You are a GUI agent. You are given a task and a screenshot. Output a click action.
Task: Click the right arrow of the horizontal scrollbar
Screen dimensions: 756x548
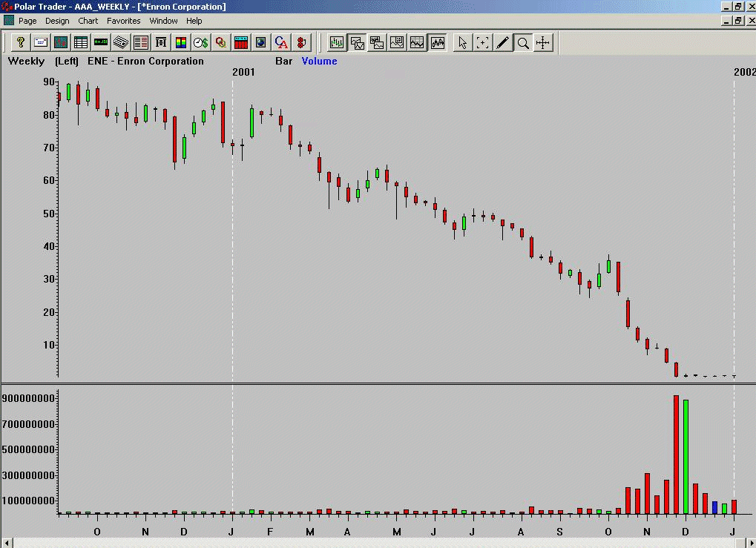750,544
